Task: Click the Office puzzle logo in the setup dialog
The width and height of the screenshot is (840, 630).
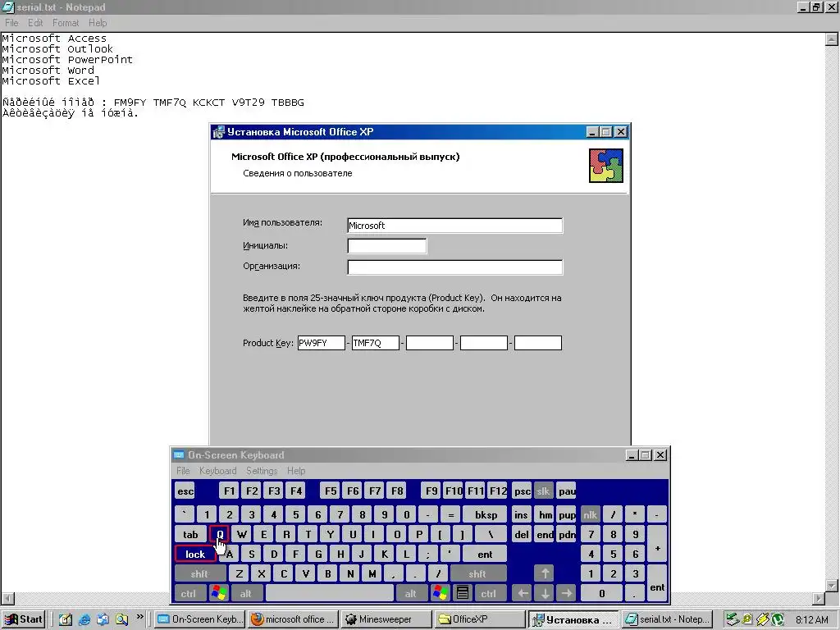Action: coord(606,166)
